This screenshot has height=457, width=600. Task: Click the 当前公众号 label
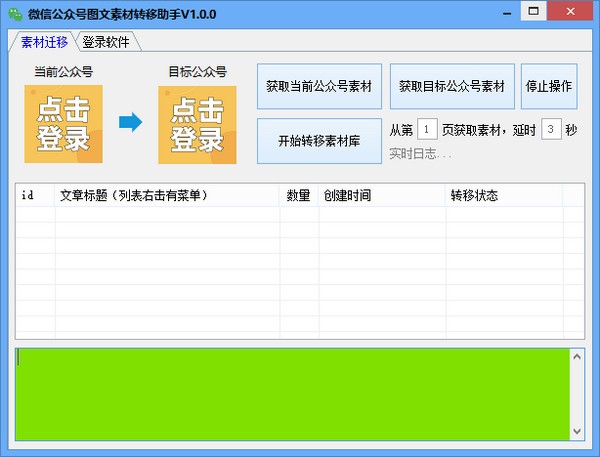tap(64, 72)
